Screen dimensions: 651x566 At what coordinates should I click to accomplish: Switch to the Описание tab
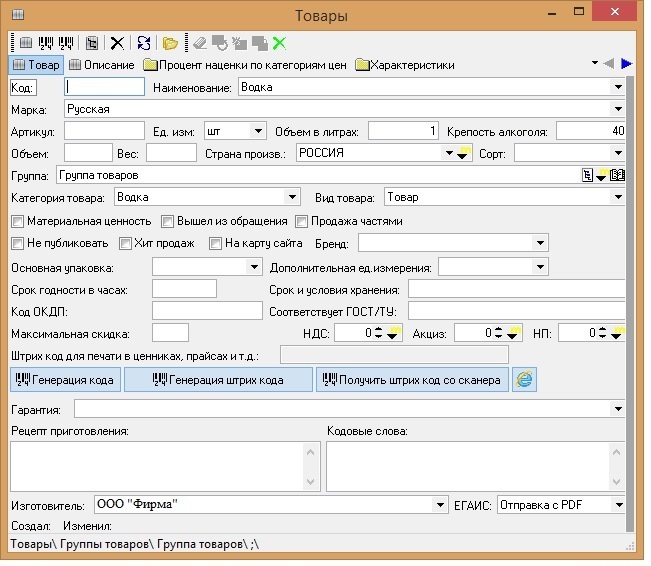click(x=102, y=65)
